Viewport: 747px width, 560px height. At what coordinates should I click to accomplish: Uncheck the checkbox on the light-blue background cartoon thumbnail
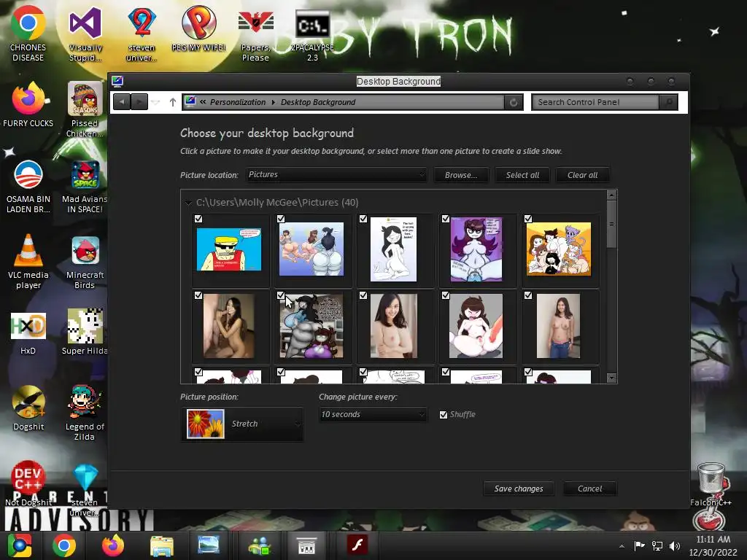pos(281,219)
